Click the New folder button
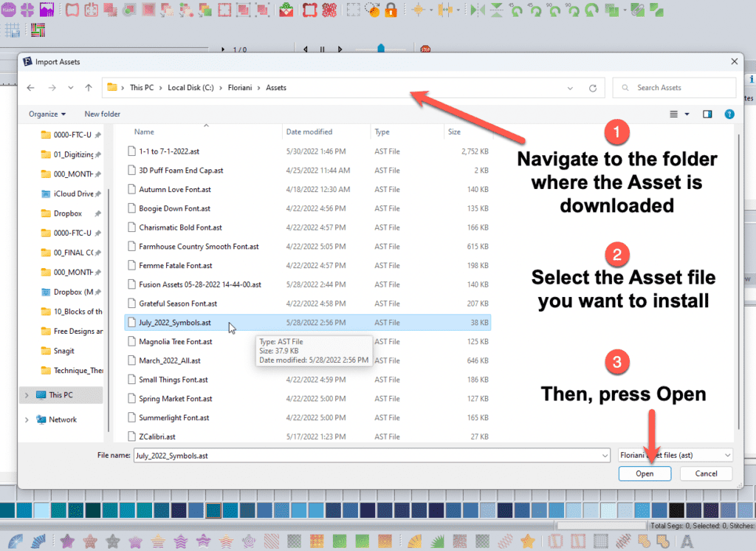This screenshot has width=756, height=551. pos(102,114)
